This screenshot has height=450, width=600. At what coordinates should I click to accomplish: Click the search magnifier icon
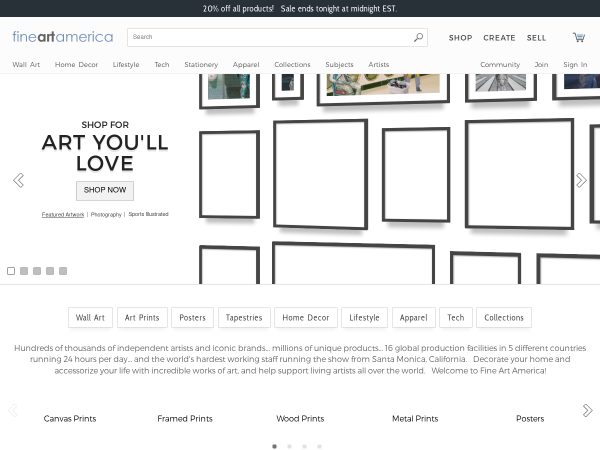pos(418,37)
